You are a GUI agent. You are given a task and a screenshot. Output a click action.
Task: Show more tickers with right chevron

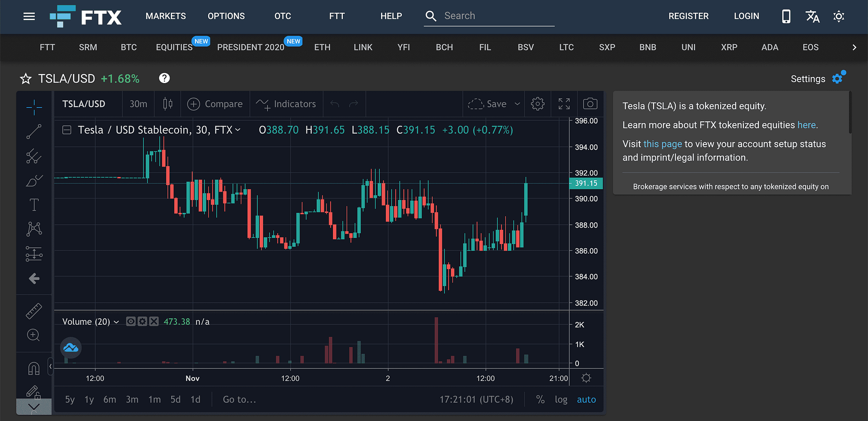(854, 47)
